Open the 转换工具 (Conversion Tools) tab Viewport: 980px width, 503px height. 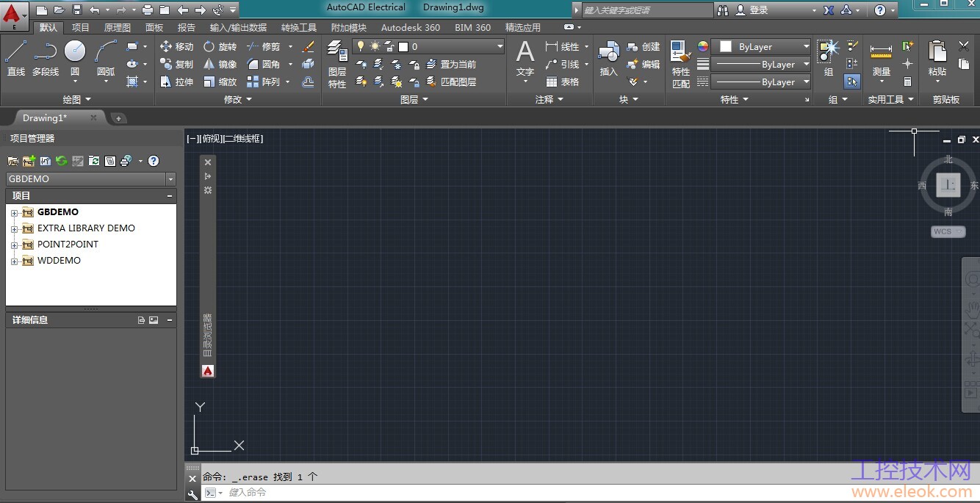click(x=299, y=27)
